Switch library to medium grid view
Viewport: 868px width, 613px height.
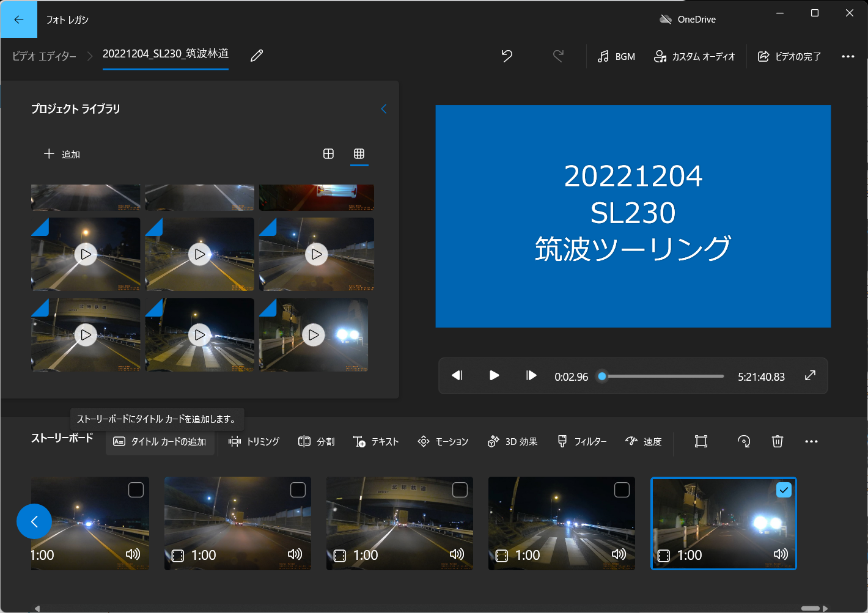coord(328,154)
